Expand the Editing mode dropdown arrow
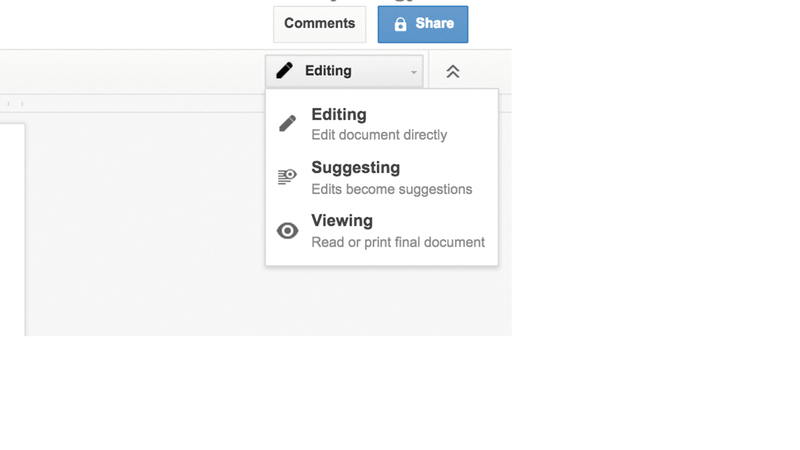800x450 pixels. click(x=413, y=72)
